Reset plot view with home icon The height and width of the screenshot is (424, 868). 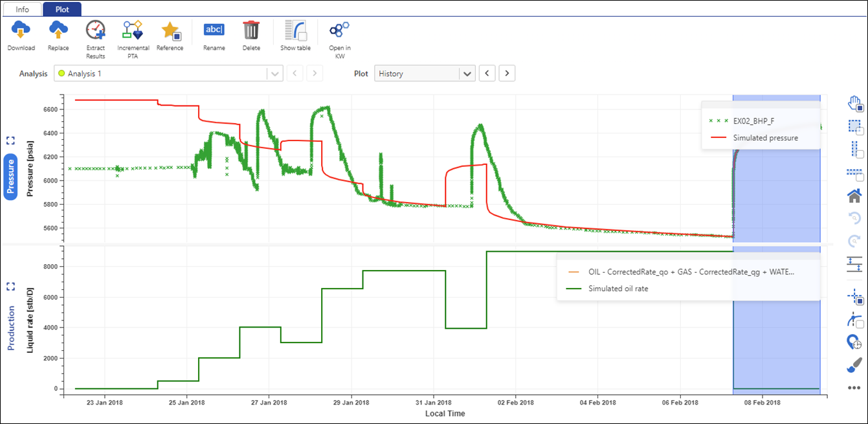[854, 195]
